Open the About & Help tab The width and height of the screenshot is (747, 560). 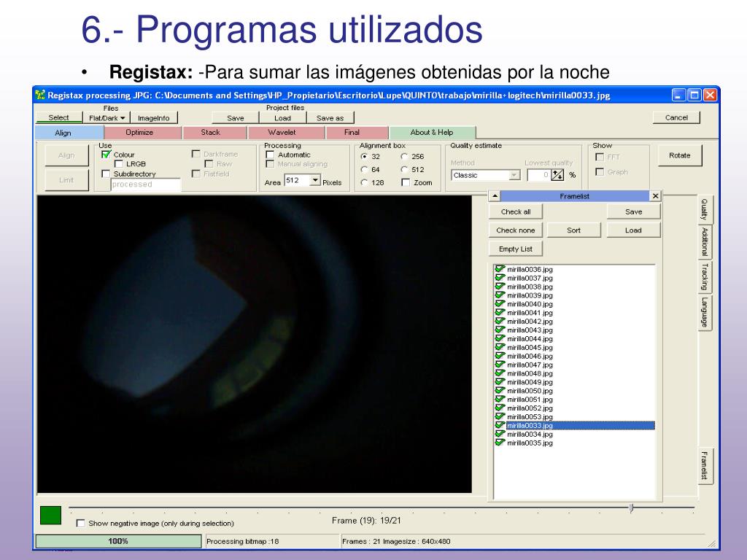point(432,133)
